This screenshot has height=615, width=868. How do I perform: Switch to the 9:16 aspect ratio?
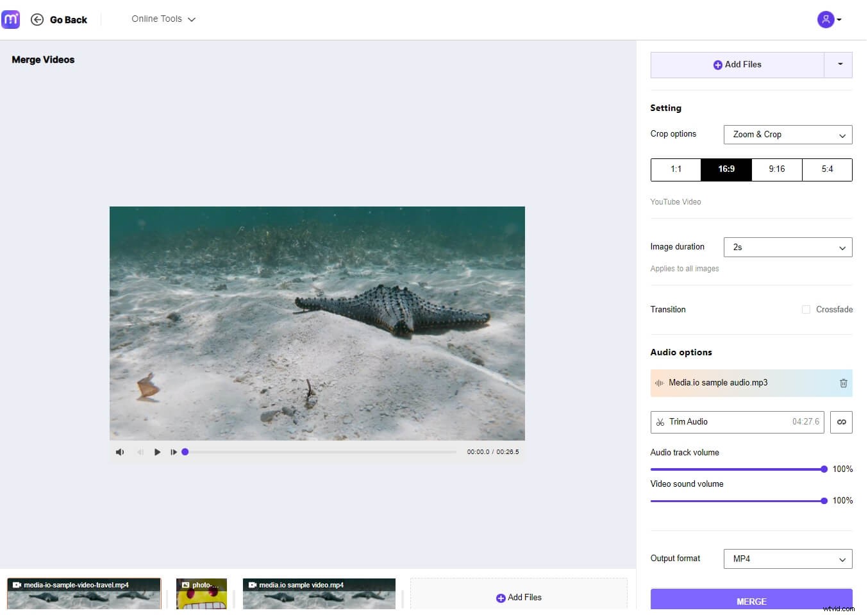[776, 169]
